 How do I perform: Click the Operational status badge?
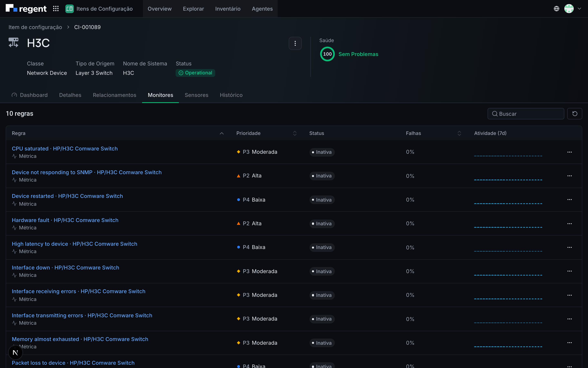[195, 73]
